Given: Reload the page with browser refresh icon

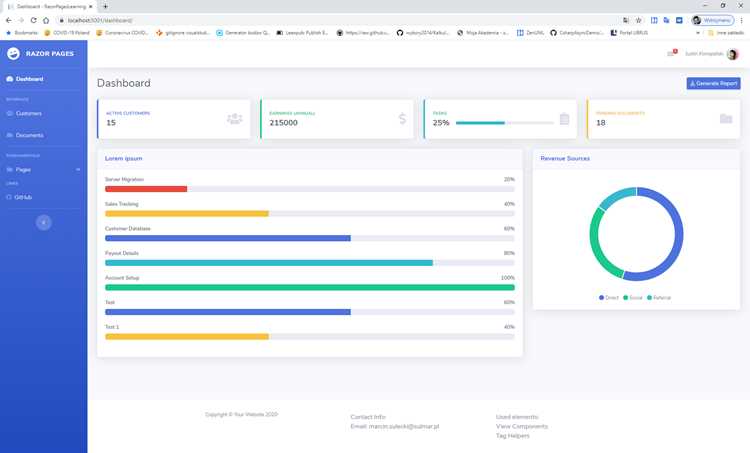Looking at the screenshot, I should click(33, 20).
